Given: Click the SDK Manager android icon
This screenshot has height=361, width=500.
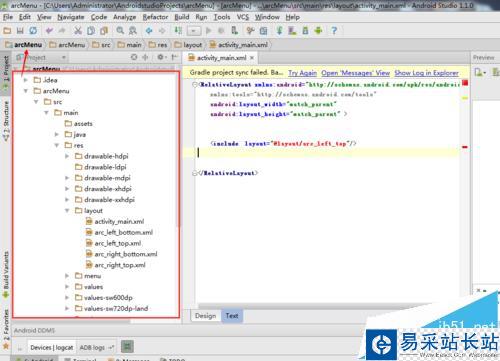Looking at the screenshot, I should coord(305,31).
